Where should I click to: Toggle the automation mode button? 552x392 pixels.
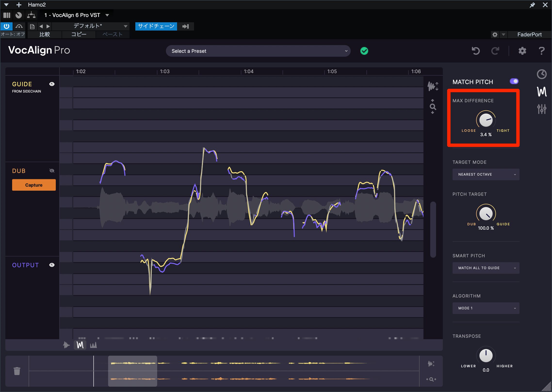[x=19, y=26]
